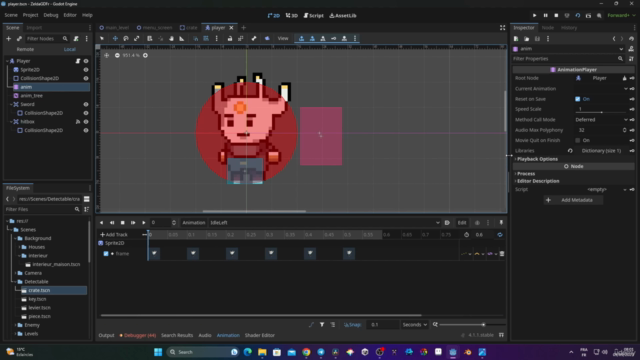Choose the Move Mode tool
Viewport: 640px width, 360px height.
pyautogui.click(x=115, y=38)
